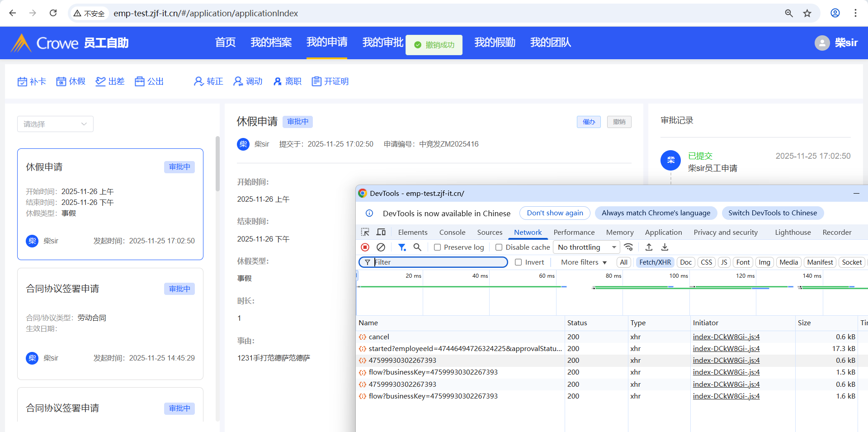
Task: Bookmark this page with the star icon
Action: coord(807,13)
